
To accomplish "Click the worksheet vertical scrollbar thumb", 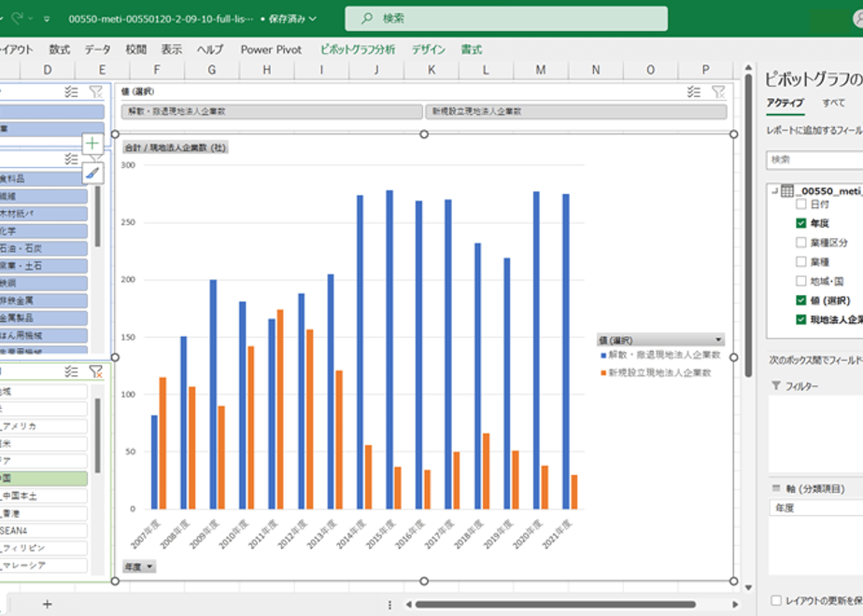I will [x=748, y=226].
